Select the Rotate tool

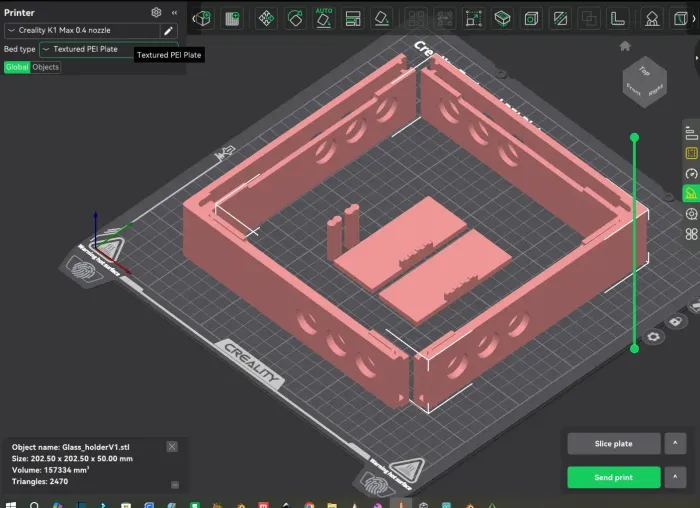point(295,19)
